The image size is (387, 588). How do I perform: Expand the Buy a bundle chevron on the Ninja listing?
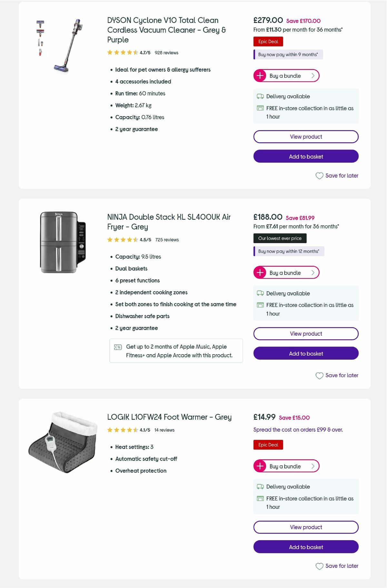click(x=313, y=272)
